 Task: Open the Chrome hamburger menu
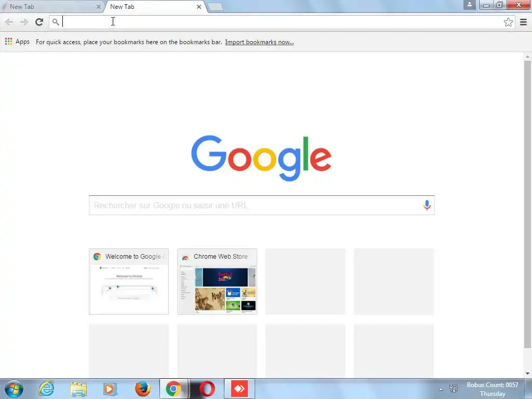pyautogui.click(x=523, y=22)
